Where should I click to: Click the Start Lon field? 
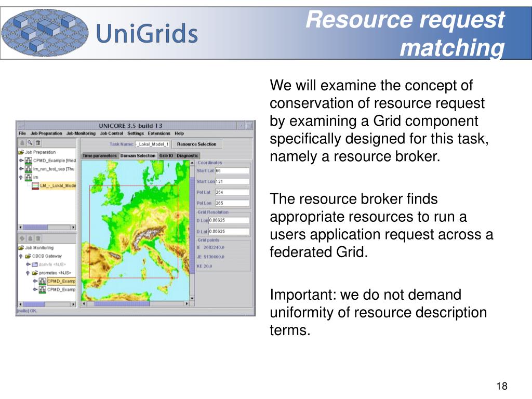pyautogui.click(x=232, y=181)
